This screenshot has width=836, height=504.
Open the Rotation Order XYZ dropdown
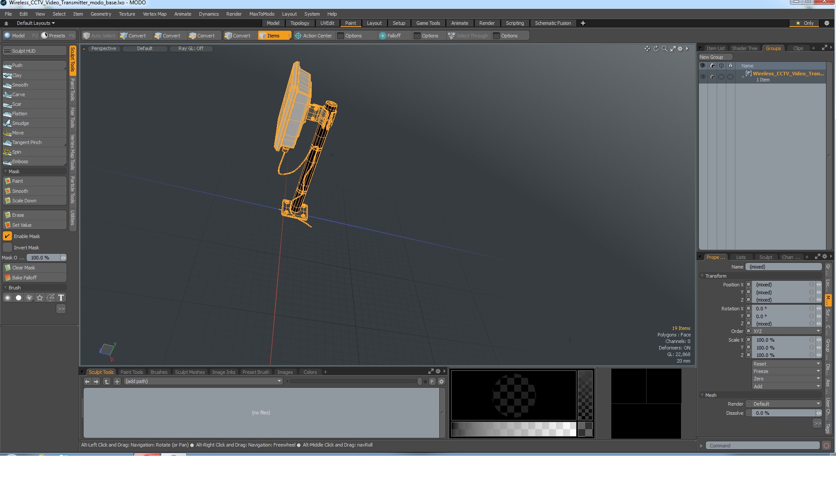[x=786, y=331]
